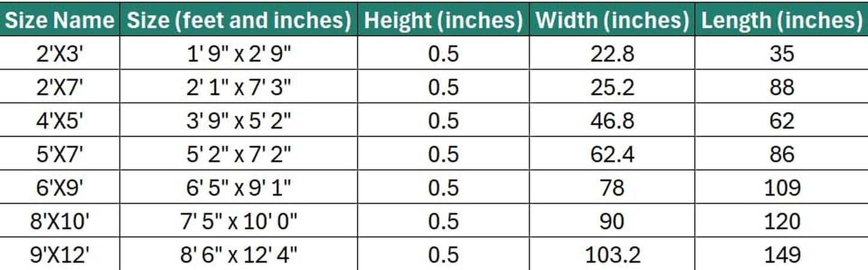868x270 pixels.
Task: Select the width value 62.4
Action: [612, 155]
